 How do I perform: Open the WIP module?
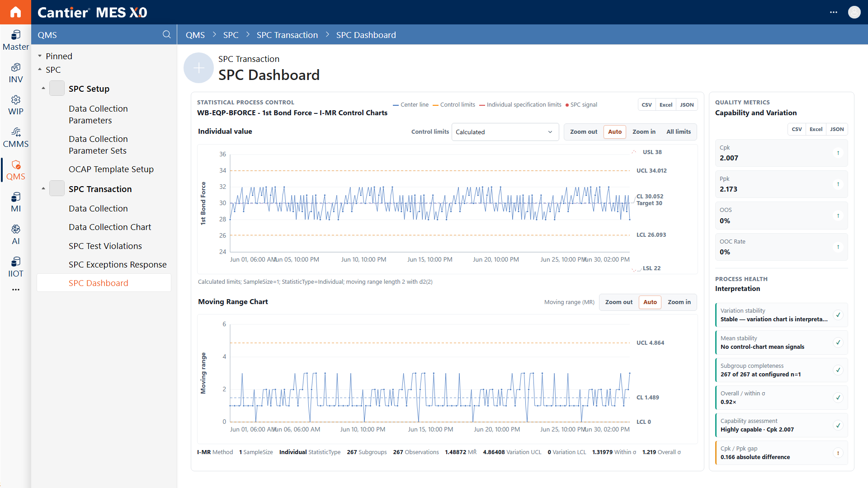[15, 105]
